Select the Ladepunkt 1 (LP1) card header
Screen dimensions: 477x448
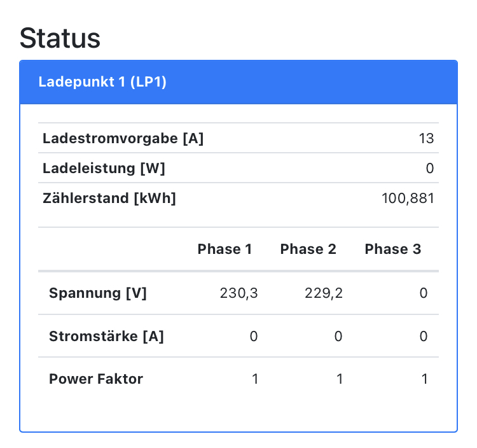click(x=102, y=82)
